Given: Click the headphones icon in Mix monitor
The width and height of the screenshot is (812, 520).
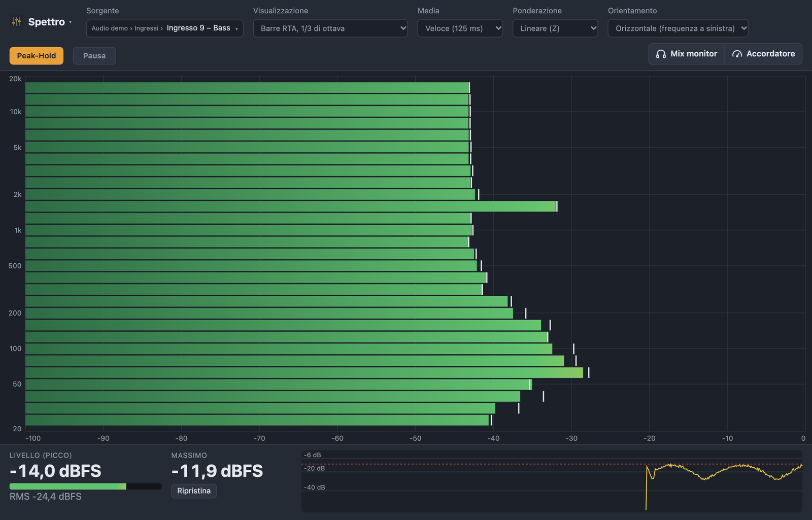Looking at the screenshot, I should click(661, 54).
